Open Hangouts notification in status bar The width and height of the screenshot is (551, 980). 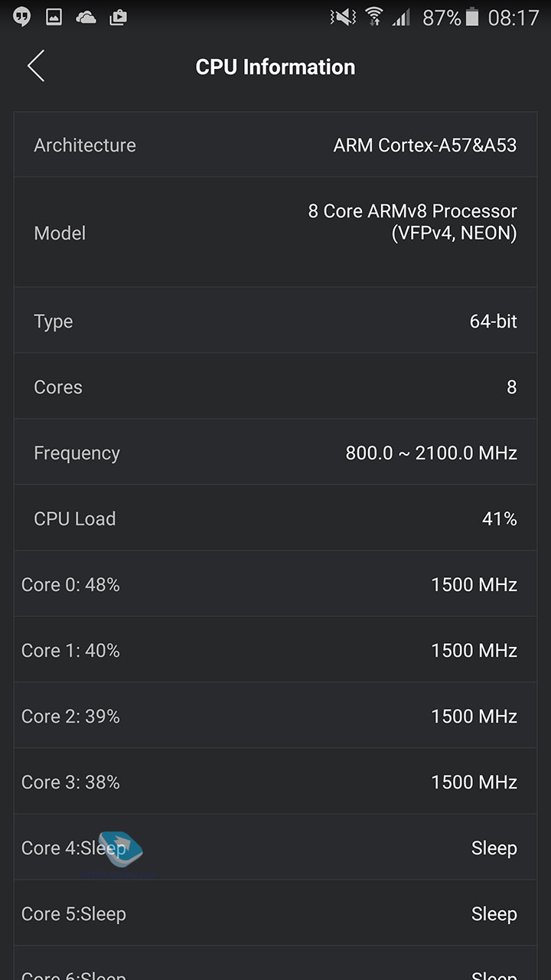[x=22, y=17]
